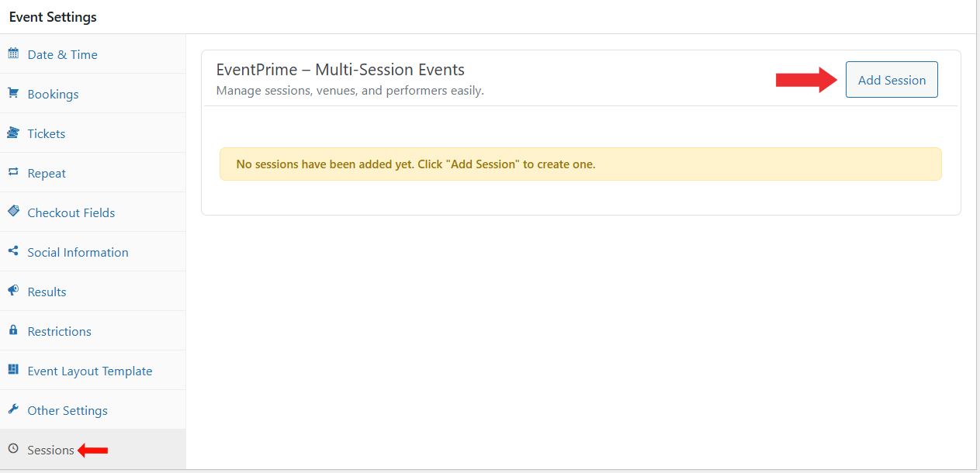Screen dimensions: 980x473
Task: Click the tag icon for Checkout Fields
Action: (13, 212)
